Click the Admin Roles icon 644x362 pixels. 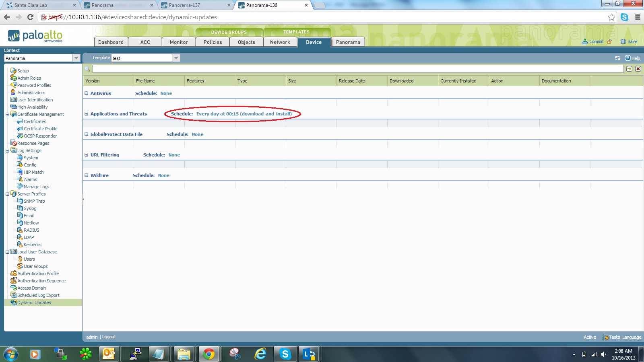[x=13, y=78]
